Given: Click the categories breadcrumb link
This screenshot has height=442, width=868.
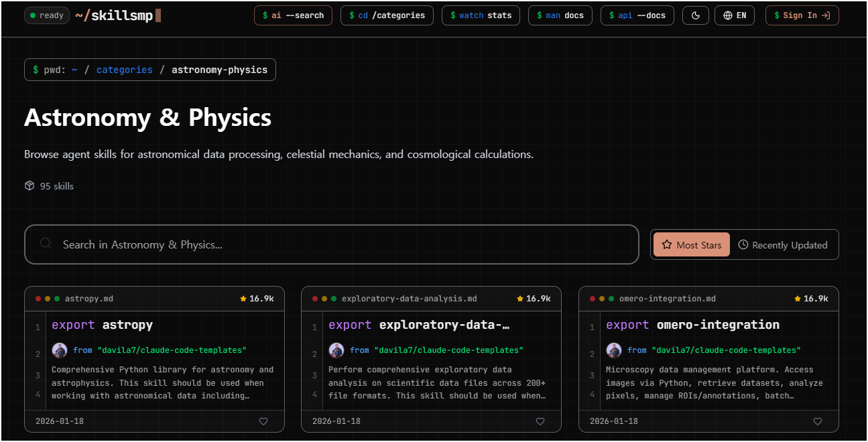Looking at the screenshot, I should point(124,70).
